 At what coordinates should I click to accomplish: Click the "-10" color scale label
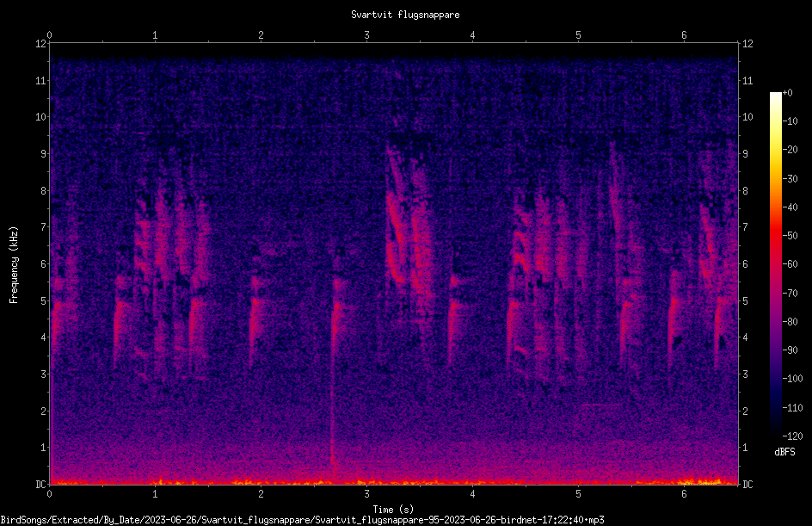[x=790, y=121]
